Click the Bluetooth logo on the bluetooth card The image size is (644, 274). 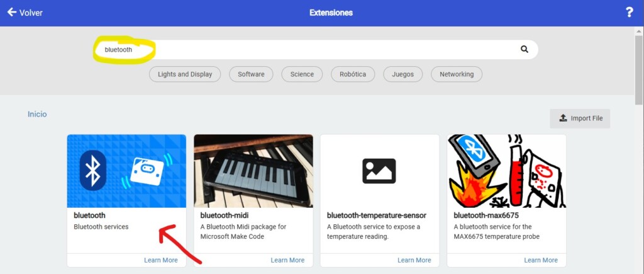[94, 170]
